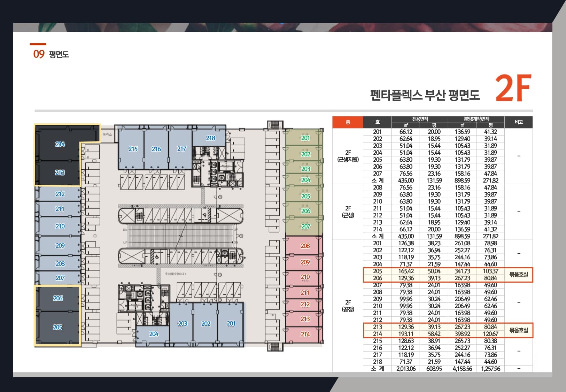Select blue unit 215 near the terrace

tap(133, 149)
